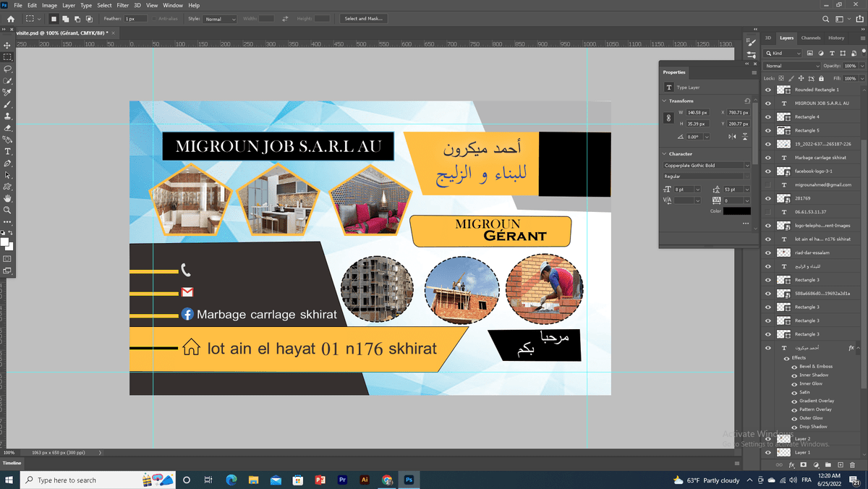Choose the Zoom tool in toolbar
Screen dimensions: 868x489
[x=7, y=210]
